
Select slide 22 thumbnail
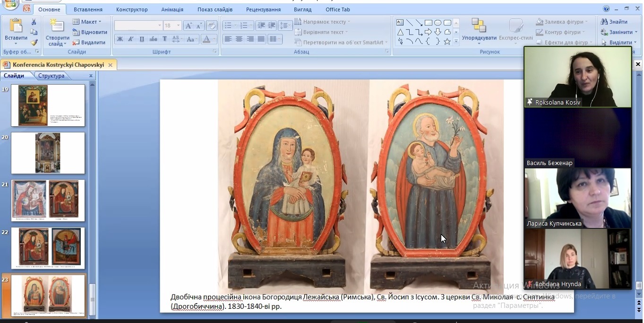pos(48,248)
